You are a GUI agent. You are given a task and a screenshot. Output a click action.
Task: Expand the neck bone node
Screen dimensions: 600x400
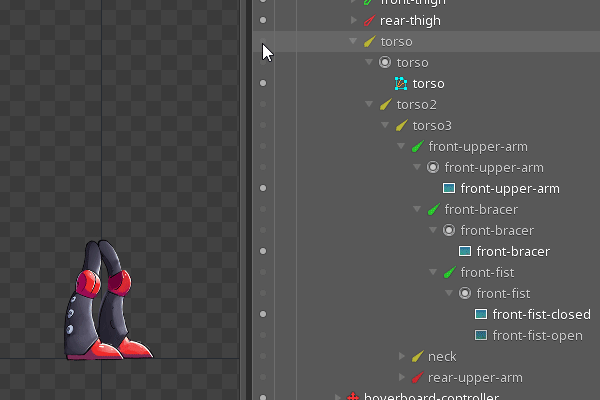402,357
